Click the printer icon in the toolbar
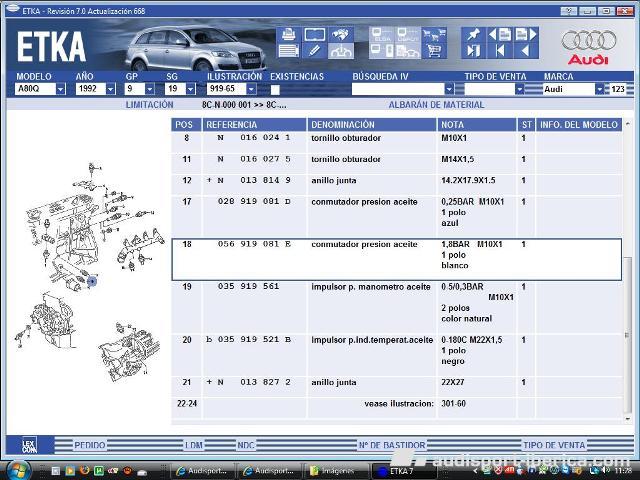The width and height of the screenshot is (640, 480). (289, 35)
